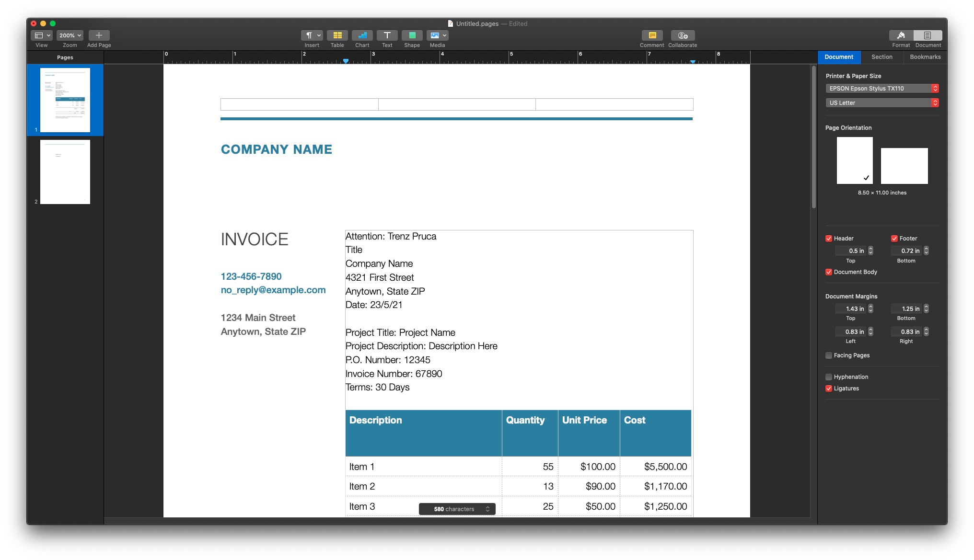
Task: Switch to the Section tab
Action: (881, 57)
